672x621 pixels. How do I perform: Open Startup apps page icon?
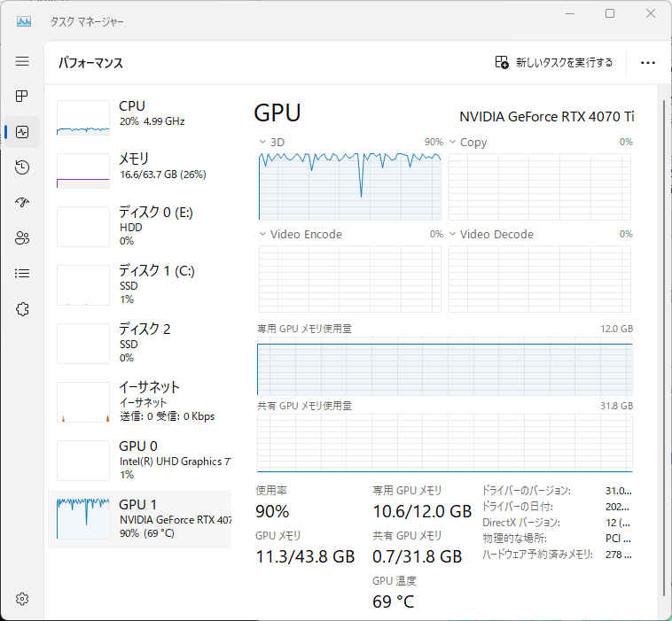(x=22, y=202)
